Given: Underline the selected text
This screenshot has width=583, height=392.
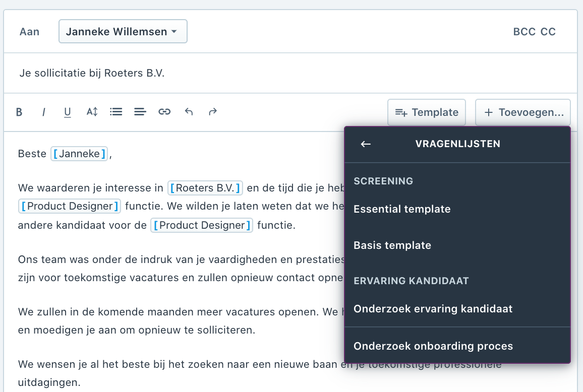Looking at the screenshot, I should coord(67,112).
